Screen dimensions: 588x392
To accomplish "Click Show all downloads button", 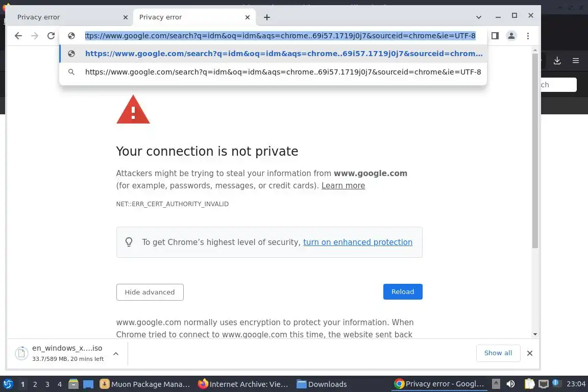I will click(498, 353).
